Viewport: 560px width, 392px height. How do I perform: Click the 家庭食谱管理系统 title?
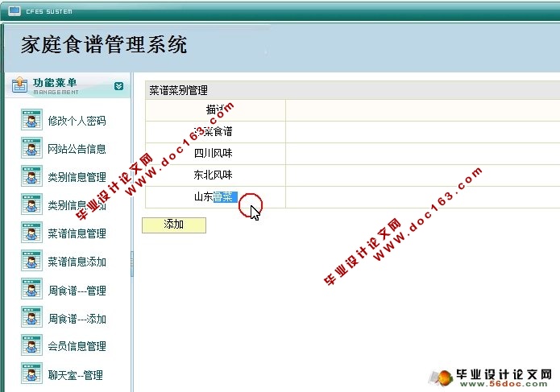pyautogui.click(x=104, y=44)
